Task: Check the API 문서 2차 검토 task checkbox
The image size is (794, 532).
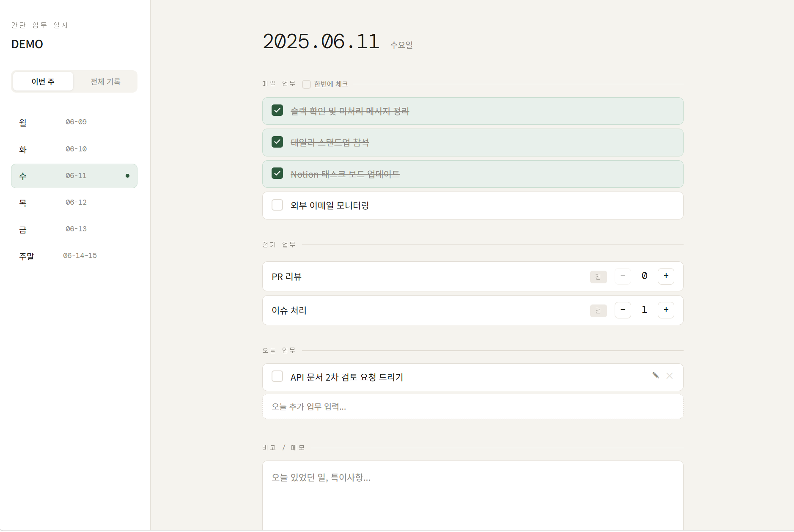Action: [277, 376]
